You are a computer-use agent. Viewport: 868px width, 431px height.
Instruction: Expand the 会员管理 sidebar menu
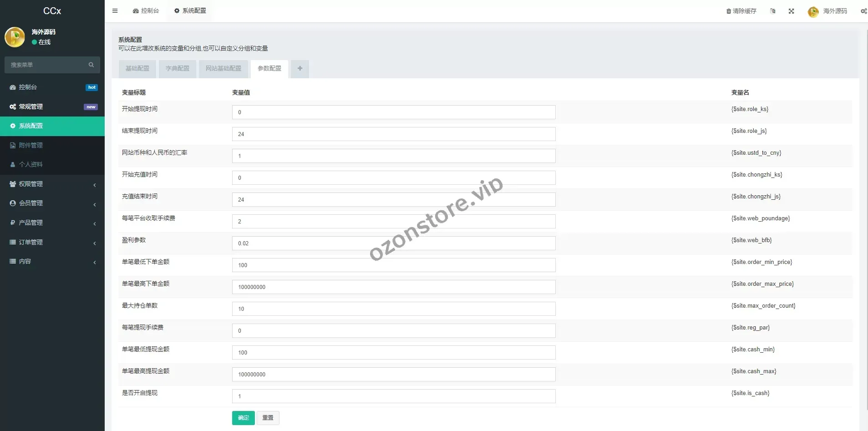pyautogui.click(x=52, y=203)
